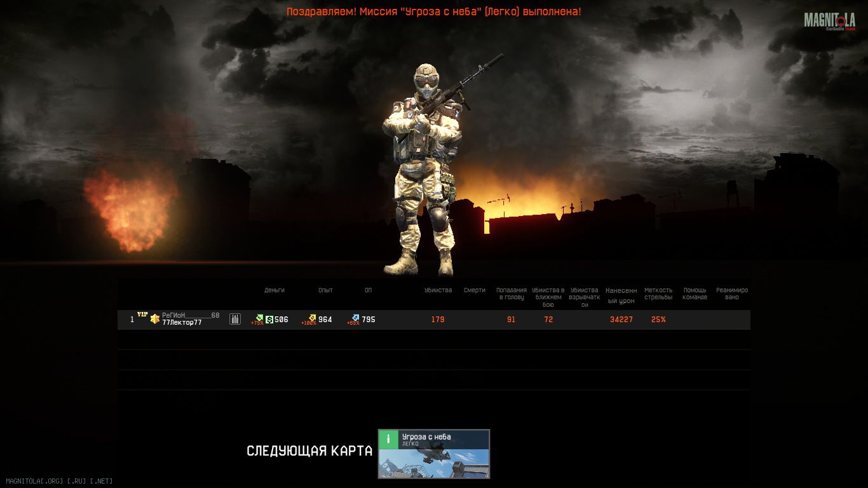Screen dimensions: 868x488
Task: Click the MAGNITOLA logo in top corner
Action: [829, 21]
